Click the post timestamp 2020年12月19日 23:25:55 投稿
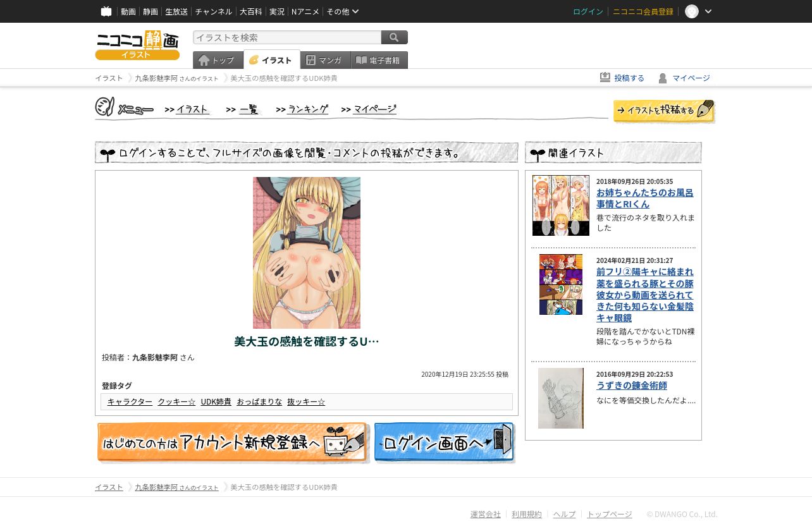This screenshot has height=531, width=812. tap(465, 374)
